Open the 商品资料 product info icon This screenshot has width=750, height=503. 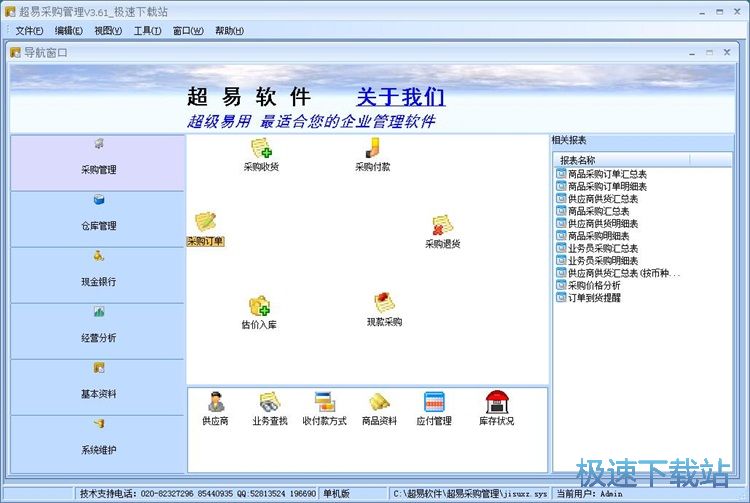(379, 409)
